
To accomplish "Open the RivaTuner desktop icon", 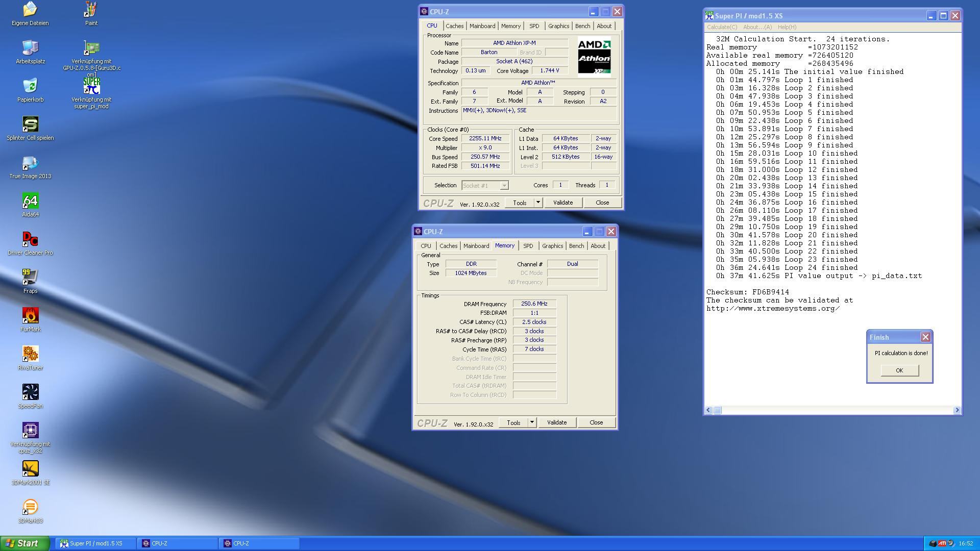I will (x=30, y=354).
